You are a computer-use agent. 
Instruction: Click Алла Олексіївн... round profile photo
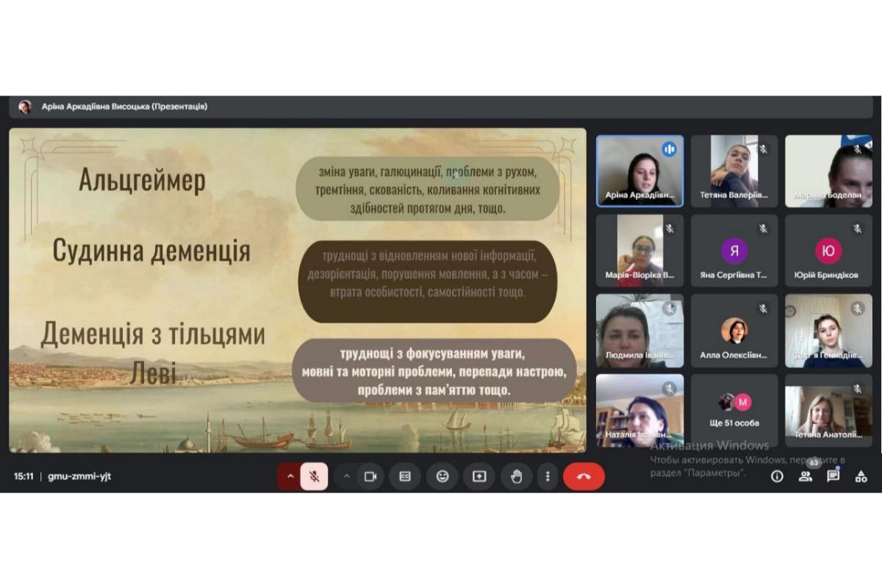734,331
